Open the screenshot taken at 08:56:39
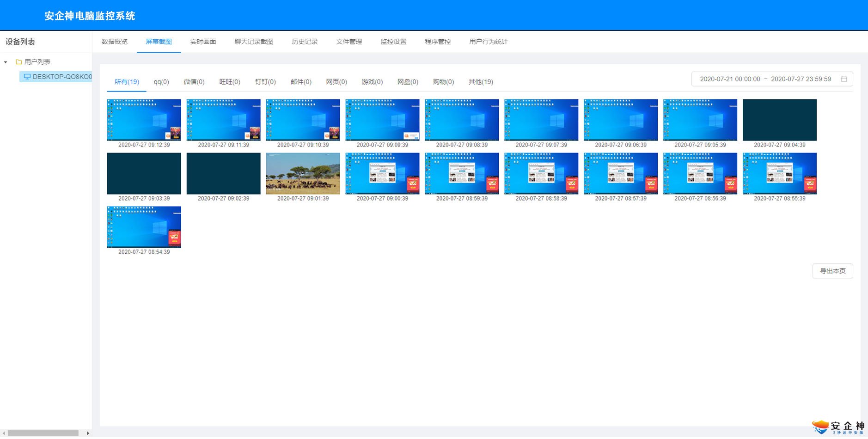The width and height of the screenshot is (868, 439). [700, 173]
